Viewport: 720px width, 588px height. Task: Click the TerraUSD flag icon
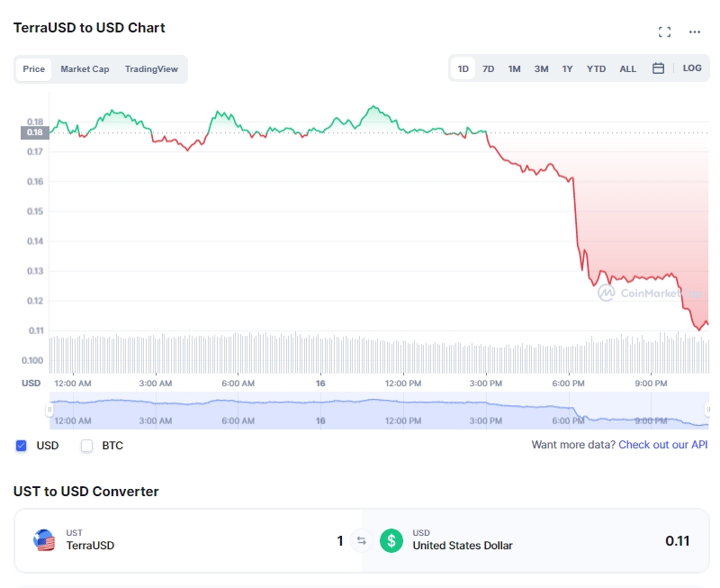click(x=44, y=540)
